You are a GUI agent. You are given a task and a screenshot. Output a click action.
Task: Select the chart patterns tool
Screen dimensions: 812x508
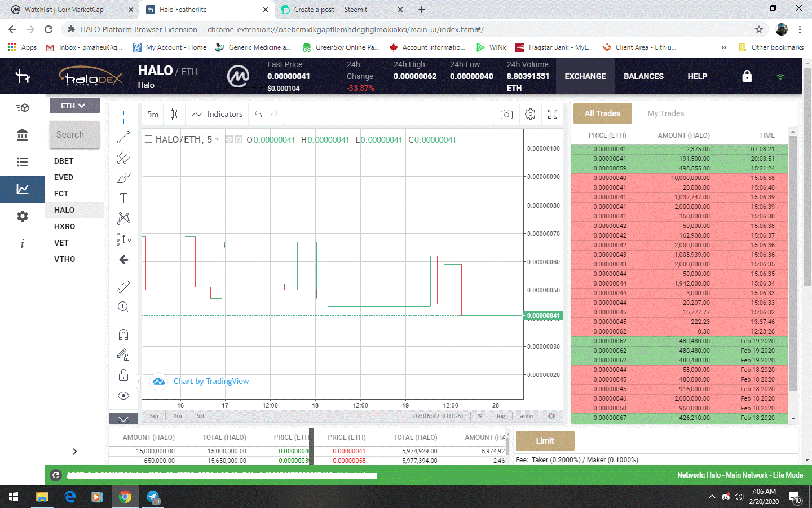(x=123, y=218)
